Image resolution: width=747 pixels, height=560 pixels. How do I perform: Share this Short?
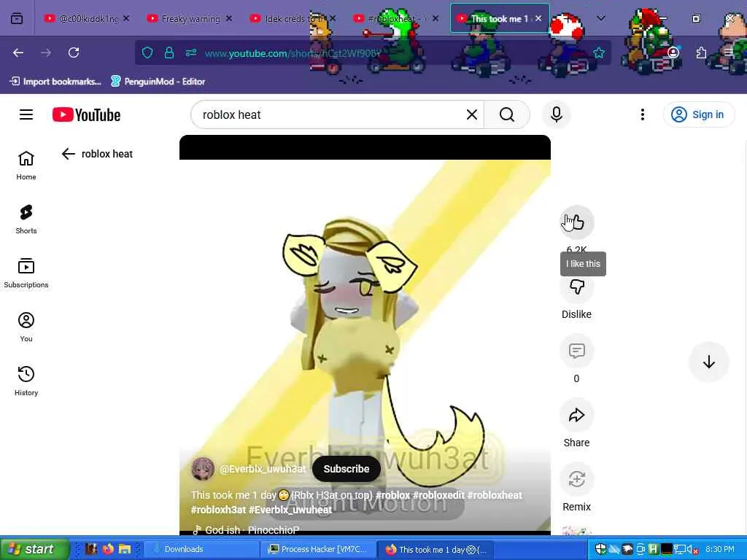[576, 415]
